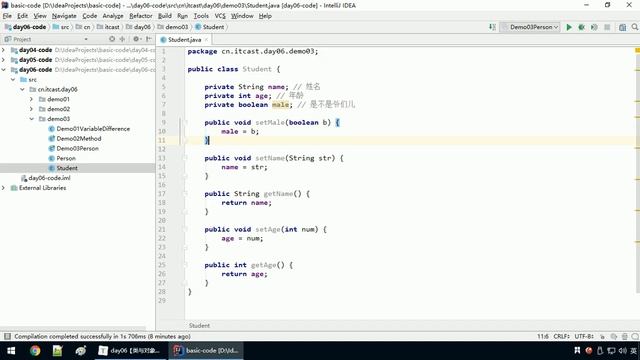The image size is (640, 360).
Task: Start debugging with the bug icon
Action: click(x=581, y=27)
